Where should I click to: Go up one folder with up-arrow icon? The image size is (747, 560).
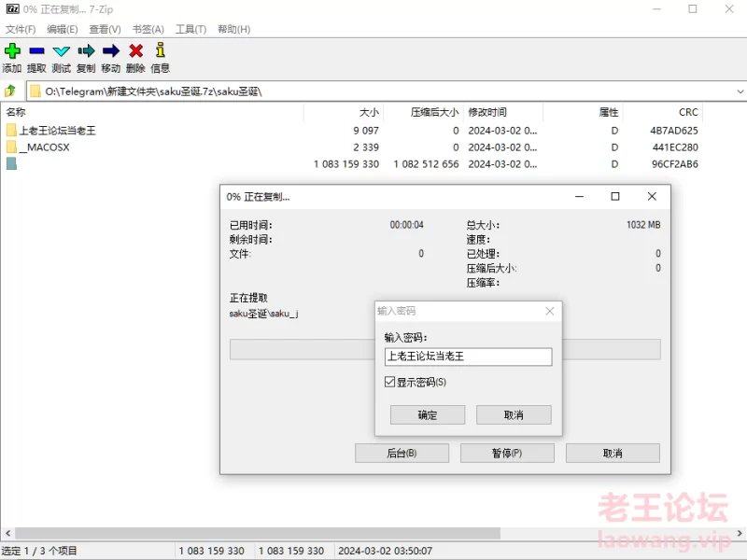point(10,91)
